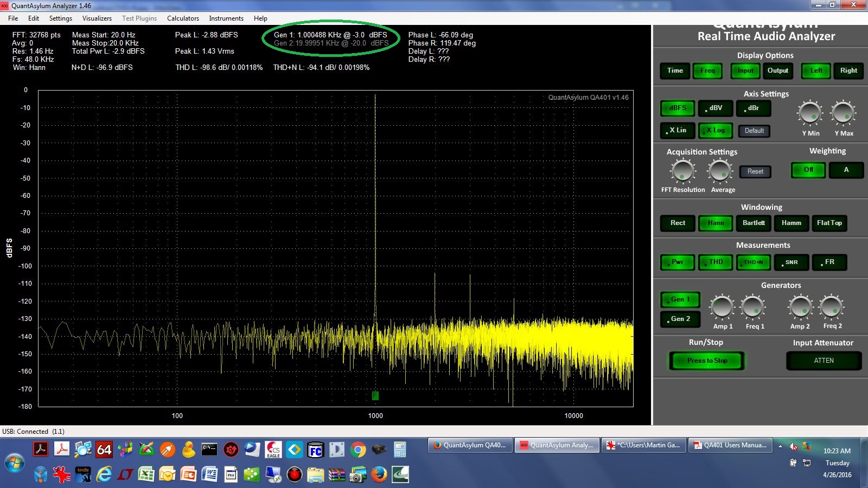
Task: Switch X axis to X Log
Action: 716,130
